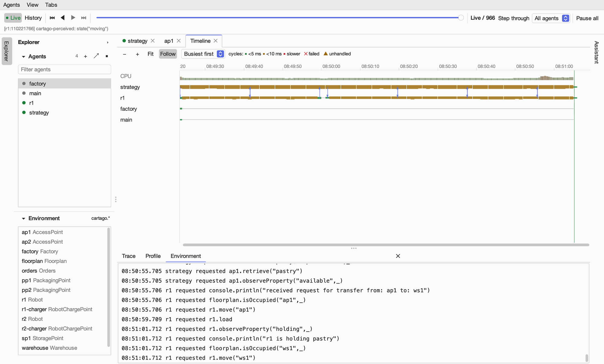Open the All agents dropdown

(x=551, y=18)
